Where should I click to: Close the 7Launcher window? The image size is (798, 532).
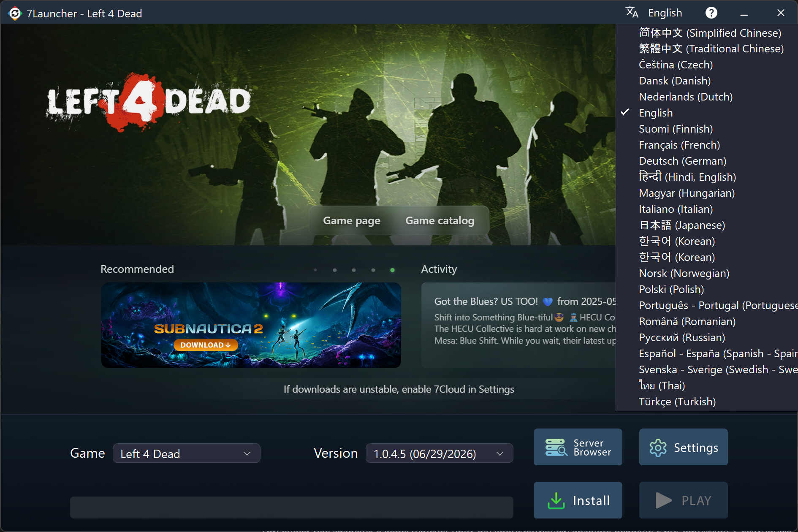tap(781, 13)
